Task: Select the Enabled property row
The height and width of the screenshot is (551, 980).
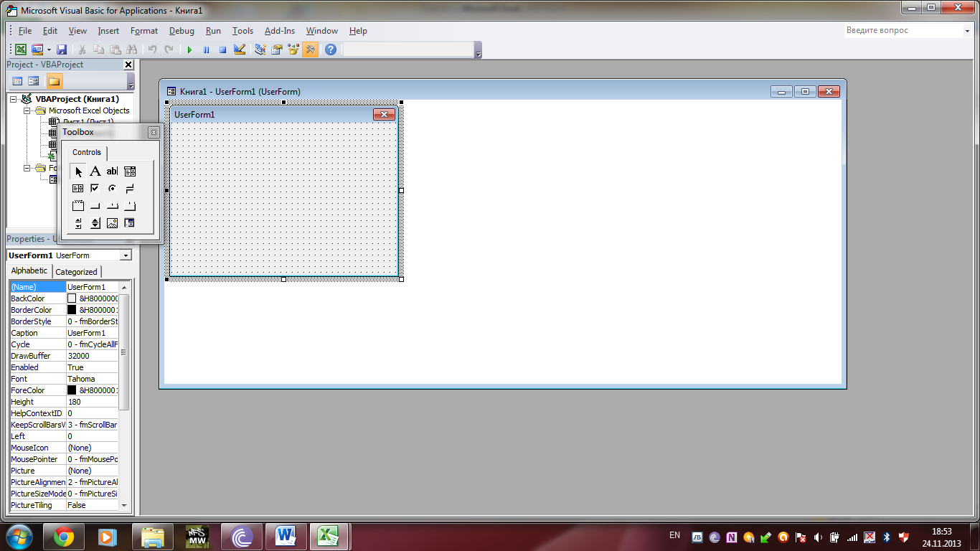Action: click(64, 367)
